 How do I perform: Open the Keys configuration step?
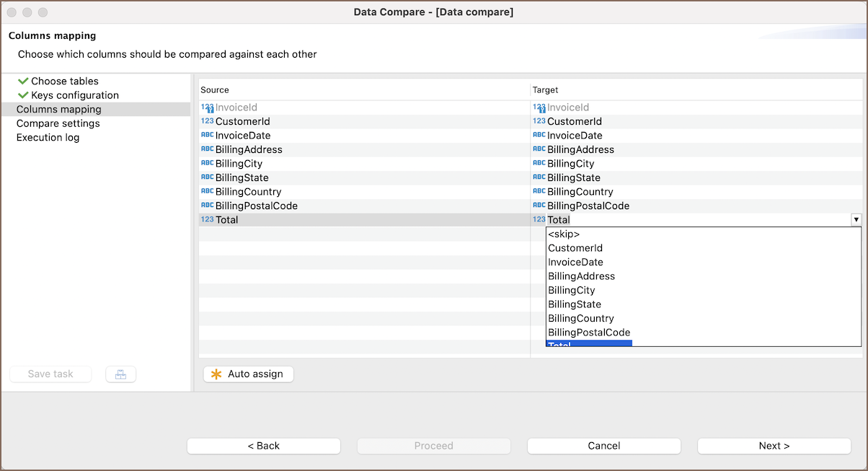(75, 95)
